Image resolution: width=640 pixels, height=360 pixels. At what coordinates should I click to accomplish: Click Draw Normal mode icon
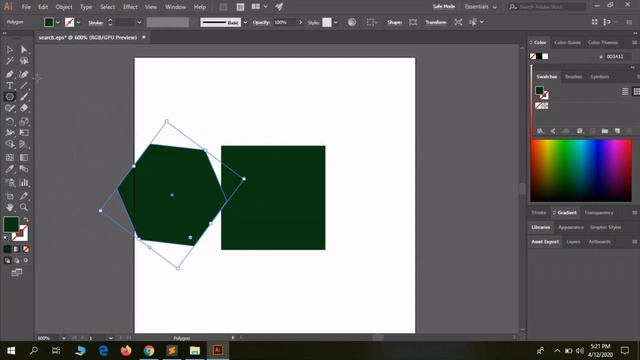(x=7, y=260)
